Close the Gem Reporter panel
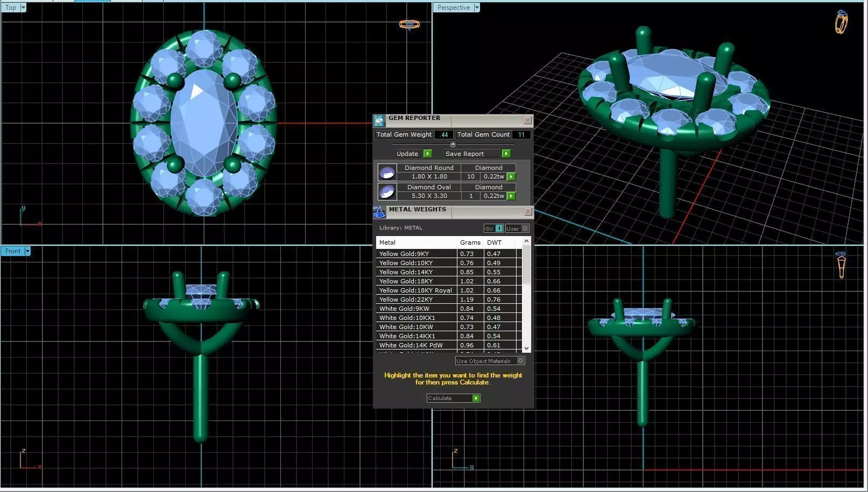This screenshot has width=868, height=492. (x=527, y=120)
